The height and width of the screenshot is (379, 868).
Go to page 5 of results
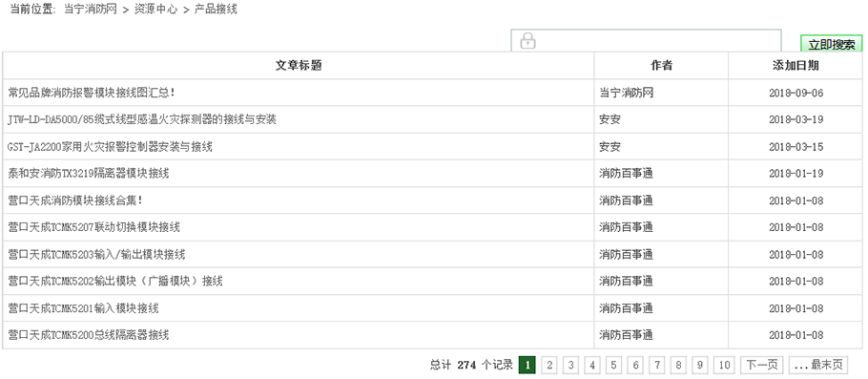[613, 365]
